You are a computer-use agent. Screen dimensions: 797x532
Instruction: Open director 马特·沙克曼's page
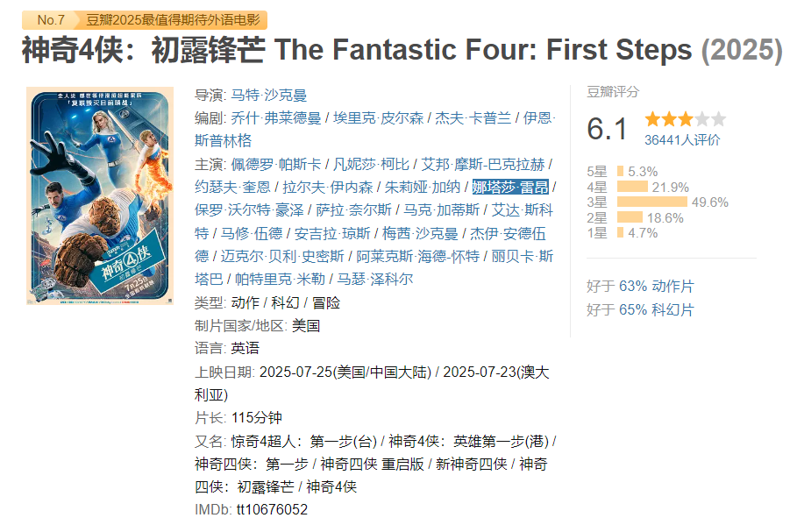pyautogui.click(x=269, y=95)
